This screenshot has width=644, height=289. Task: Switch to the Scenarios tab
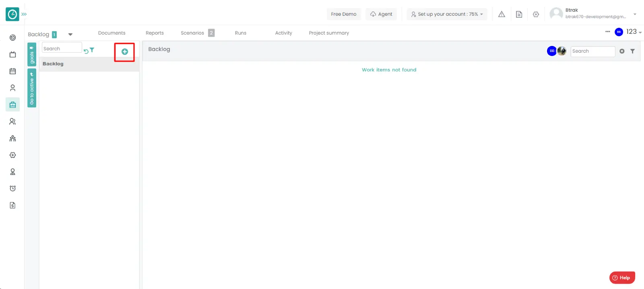[x=192, y=33]
